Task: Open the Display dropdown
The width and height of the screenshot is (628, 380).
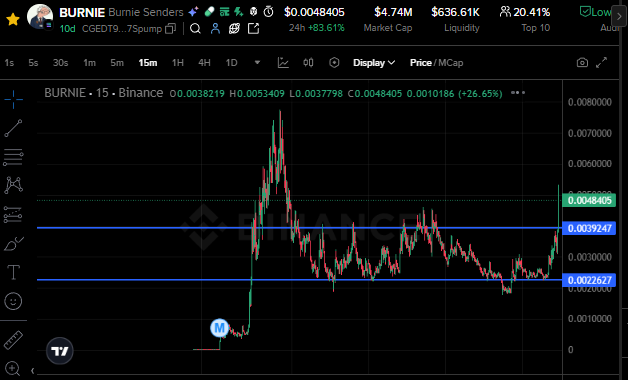Action: (374, 63)
